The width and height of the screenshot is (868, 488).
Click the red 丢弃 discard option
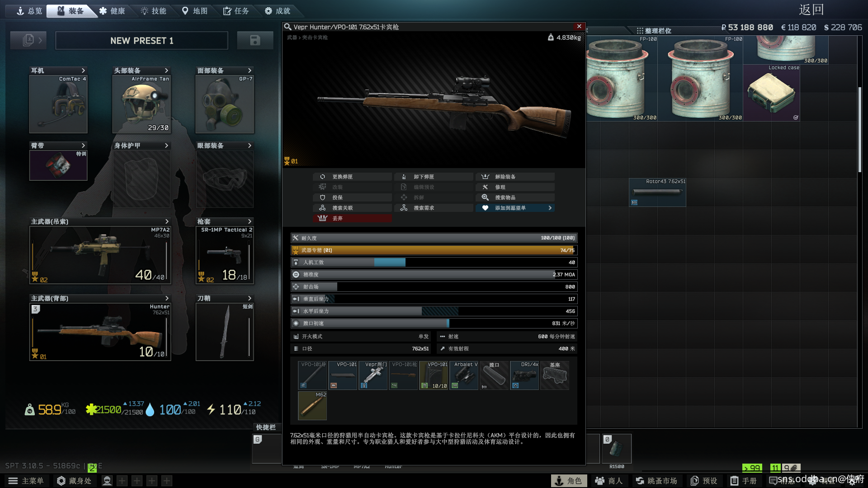(352, 218)
